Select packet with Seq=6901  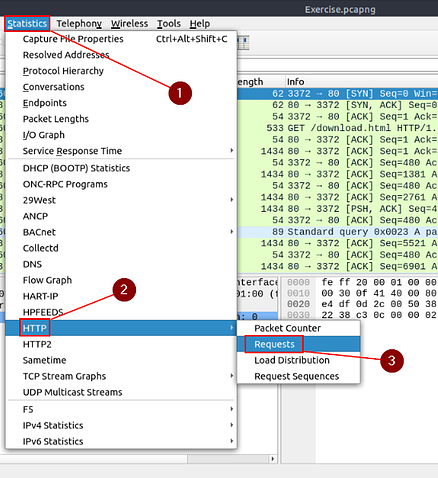tap(337, 266)
